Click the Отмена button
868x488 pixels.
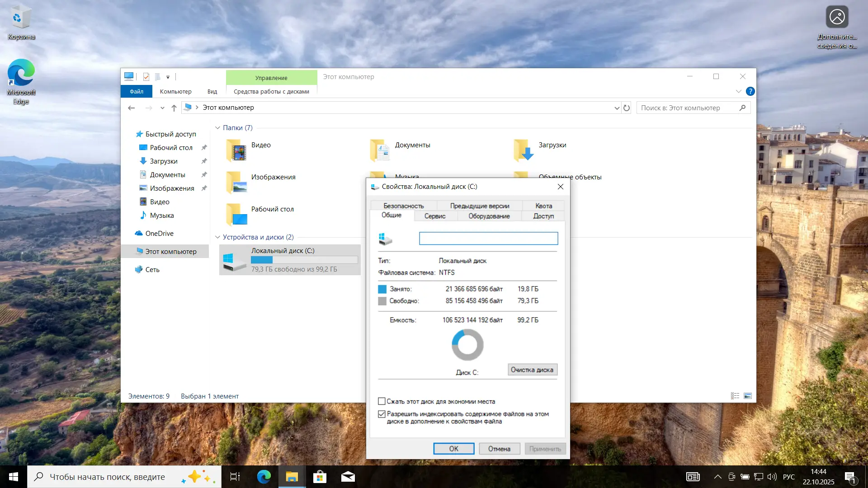click(x=499, y=449)
